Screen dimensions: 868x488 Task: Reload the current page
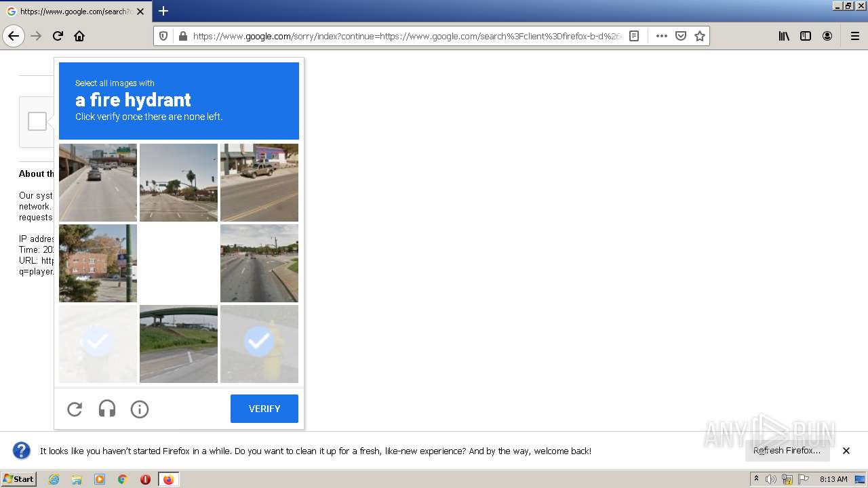pos(58,36)
